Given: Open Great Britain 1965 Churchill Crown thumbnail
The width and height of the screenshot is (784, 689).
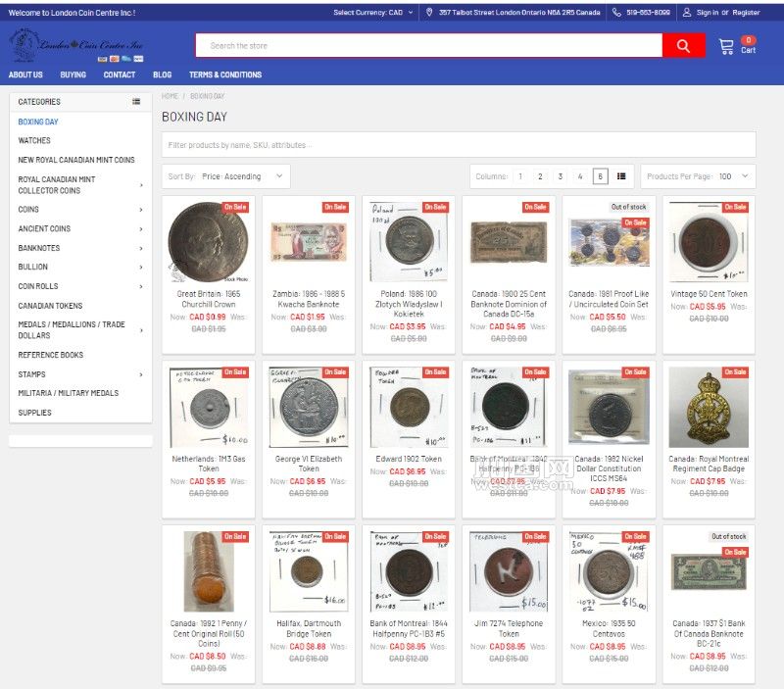Looking at the screenshot, I should 209,242.
